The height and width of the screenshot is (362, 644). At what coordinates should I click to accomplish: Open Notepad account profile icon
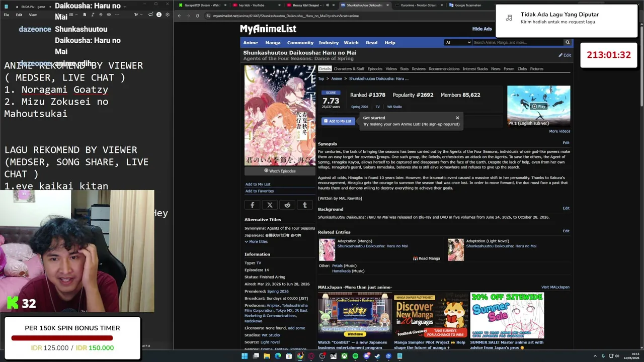tap(159, 15)
